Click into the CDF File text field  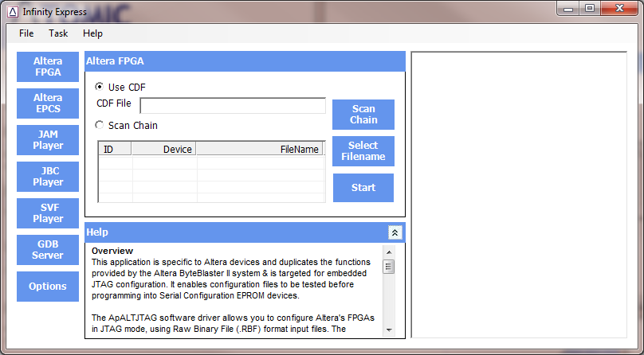click(x=233, y=106)
